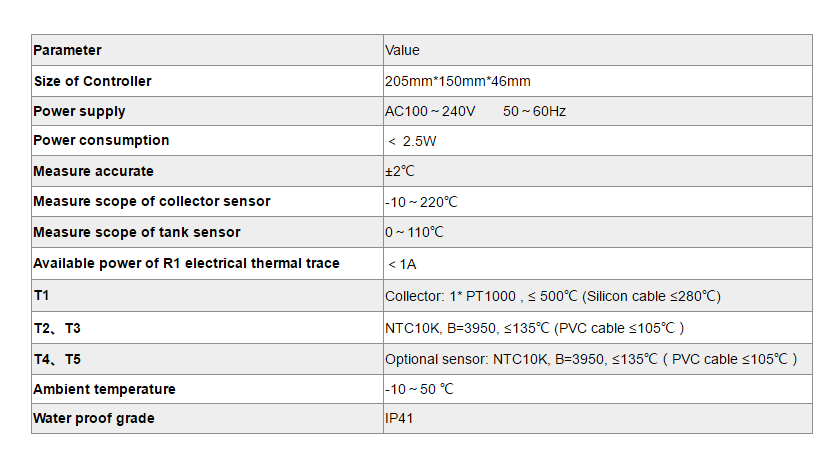Click the Optional sensor NTC10K value
The image size is (840, 468).
pyautogui.click(x=590, y=359)
